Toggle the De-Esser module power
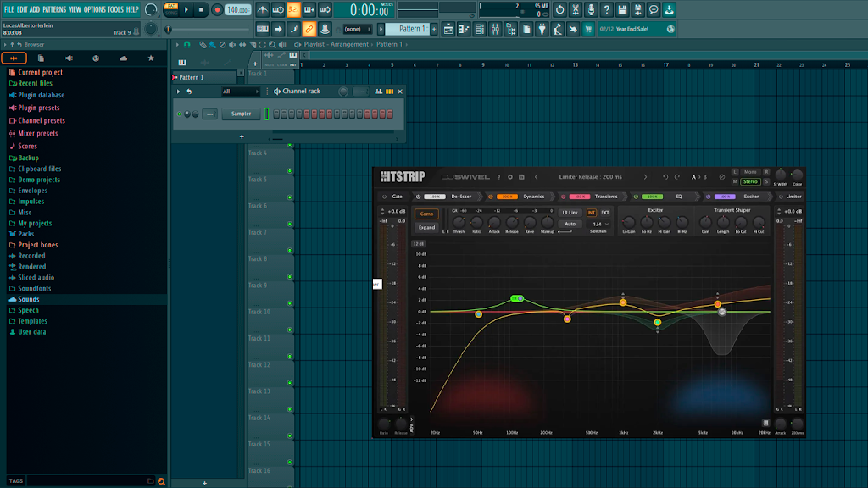Image resolution: width=868 pixels, height=488 pixels. coord(418,197)
